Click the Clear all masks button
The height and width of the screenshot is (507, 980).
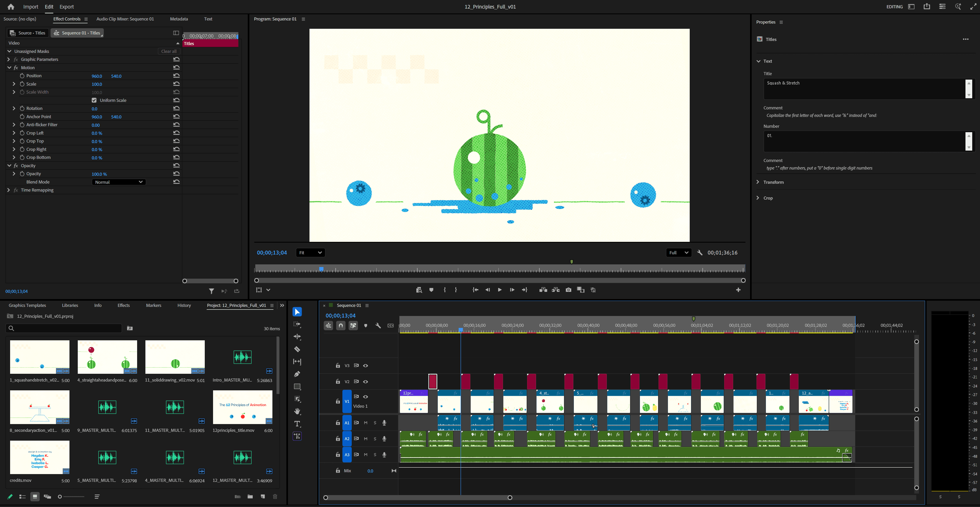[168, 51]
